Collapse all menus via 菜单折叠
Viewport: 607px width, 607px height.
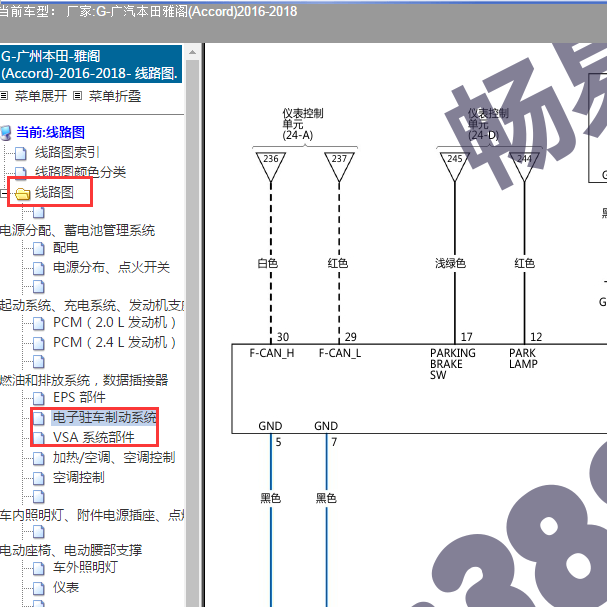click(x=115, y=96)
